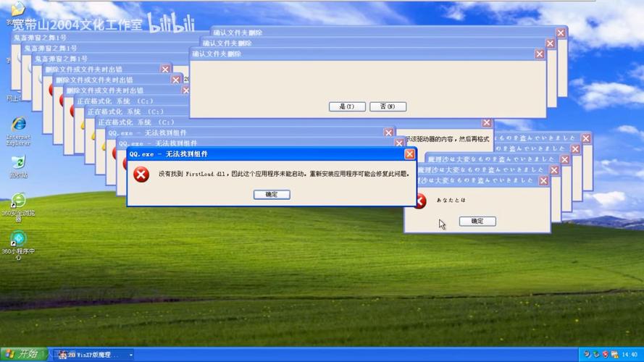
Task: Open the 360小程序中心 desktop icon
Action: 19,245
